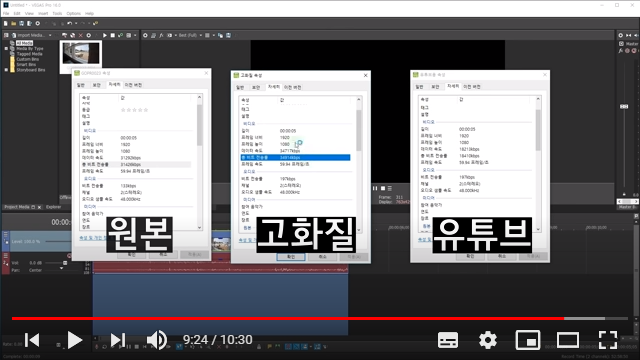Click the Save project toolbar icon
Viewport: 640px width, 360px height.
[21, 24]
